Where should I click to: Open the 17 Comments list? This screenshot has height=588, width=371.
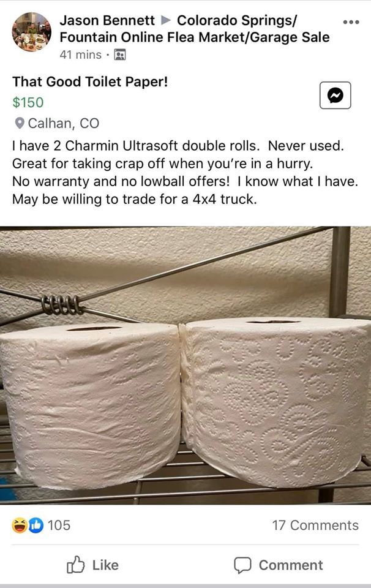click(x=315, y=525)
